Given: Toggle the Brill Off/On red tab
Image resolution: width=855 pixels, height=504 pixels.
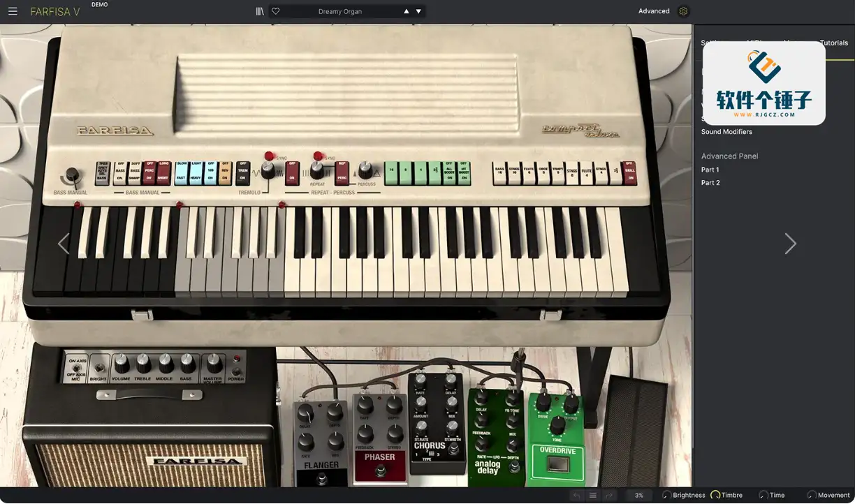Looking at the screenshot, I should click(x=629, y=173).
